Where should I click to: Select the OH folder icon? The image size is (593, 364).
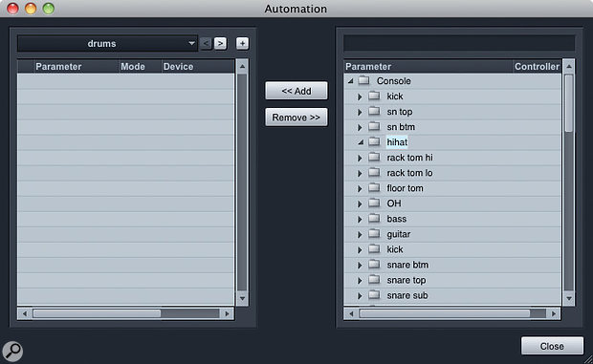pos(374,203)
